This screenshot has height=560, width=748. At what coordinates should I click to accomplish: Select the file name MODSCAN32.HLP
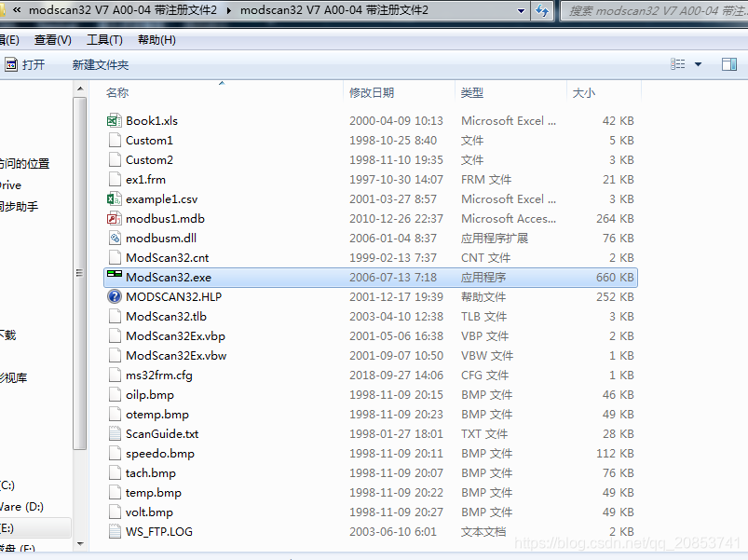point(173,296)
